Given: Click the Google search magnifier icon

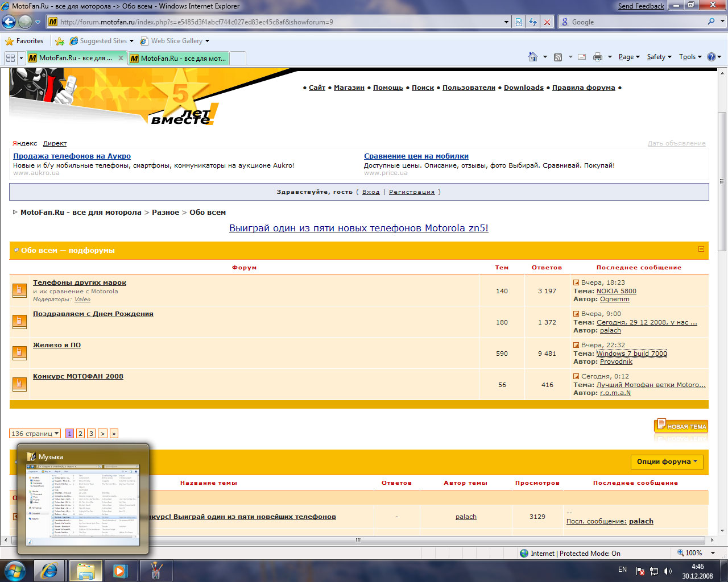Looking at the screenshot, I should tap(711, 22).
